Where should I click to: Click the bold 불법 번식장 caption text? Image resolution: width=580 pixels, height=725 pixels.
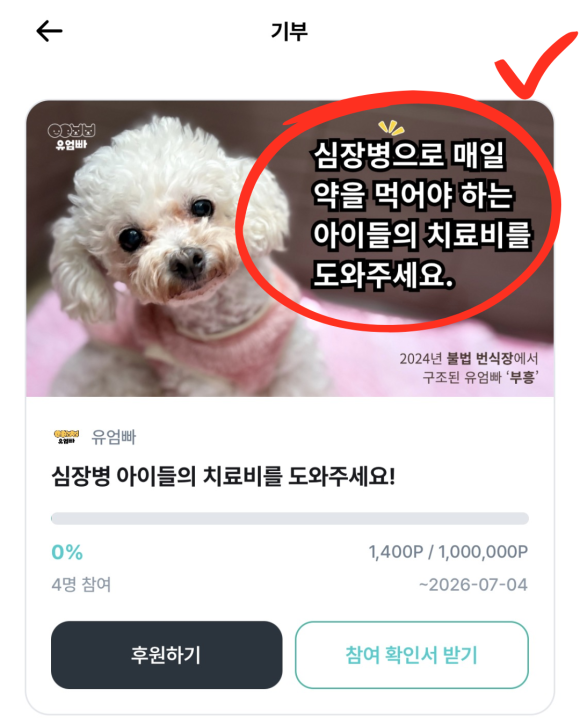tap(480, 358)
